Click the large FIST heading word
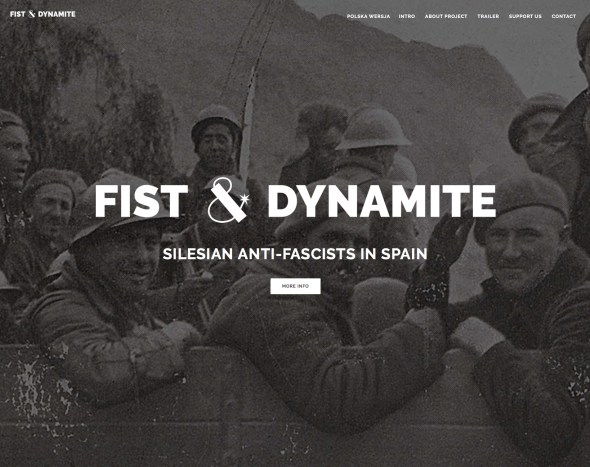Image resolution: width=590 pixels, height=467 pixels. [x=141, y=201]
